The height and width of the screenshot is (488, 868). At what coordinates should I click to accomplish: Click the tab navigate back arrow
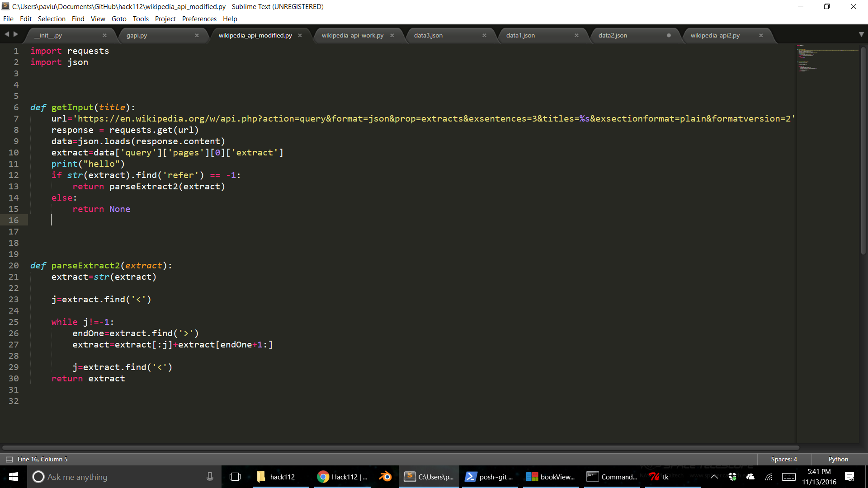coord(7,34)
